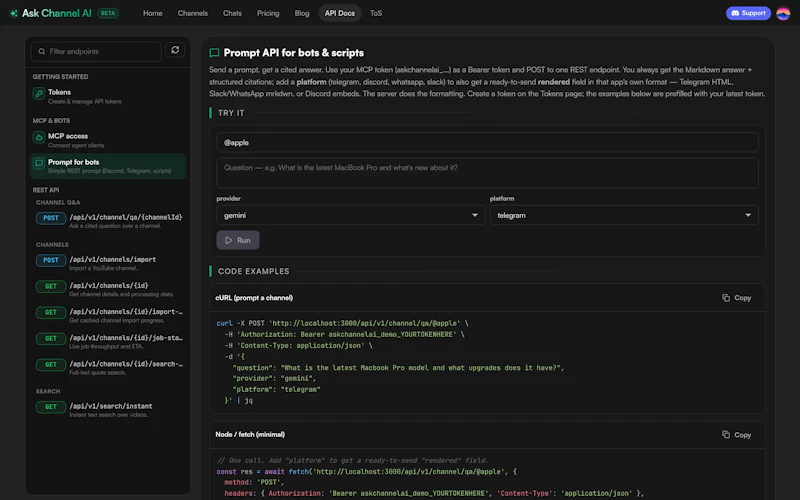Screen dimensions: 800x500
Task: Click the '"provider": "gemini"' code line
Action: coord(274,379)
